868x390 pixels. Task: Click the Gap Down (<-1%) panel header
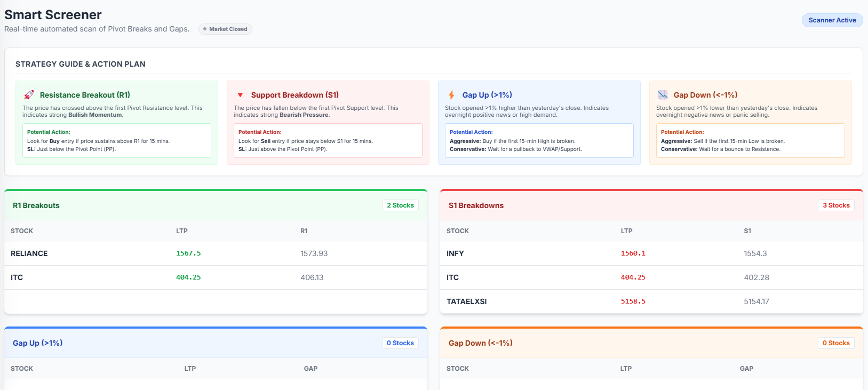coord(480,343)
